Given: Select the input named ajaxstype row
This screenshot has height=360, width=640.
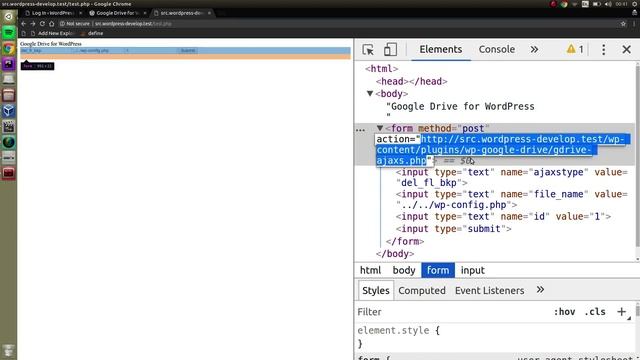Looking at the screenshot, I should 511,177.
